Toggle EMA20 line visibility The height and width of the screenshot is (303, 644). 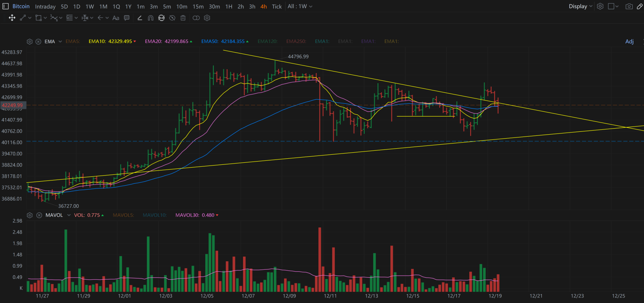coord(169,41)
